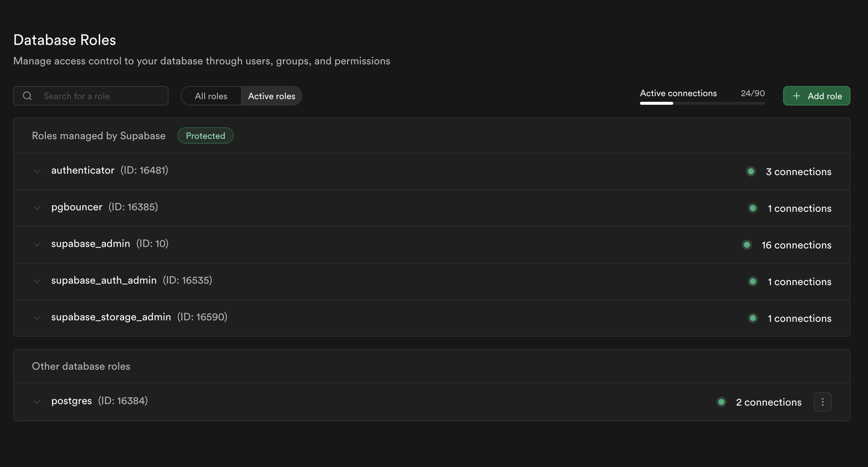Click the plus icon in Add role

[x=797, y=96]
